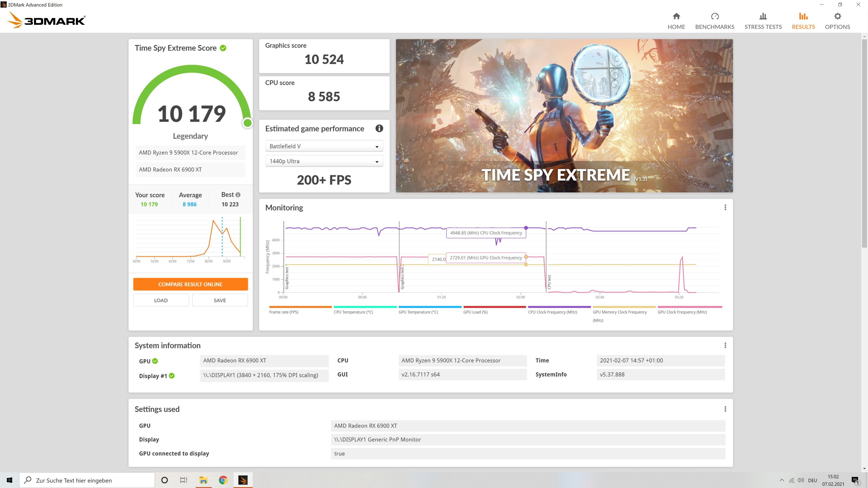Click the score gauge end marker
The image size is (868, 488).
click(x=248, y=123)
